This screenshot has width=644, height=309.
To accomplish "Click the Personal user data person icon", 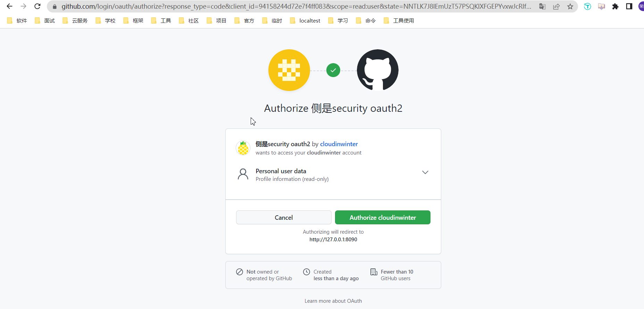I will click(243, 174).
